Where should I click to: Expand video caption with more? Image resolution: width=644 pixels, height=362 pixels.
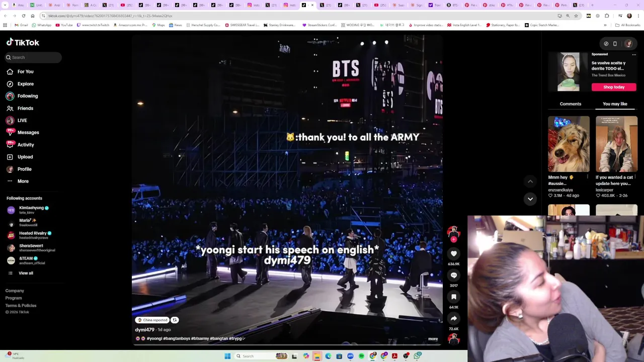tap(433, 339)
